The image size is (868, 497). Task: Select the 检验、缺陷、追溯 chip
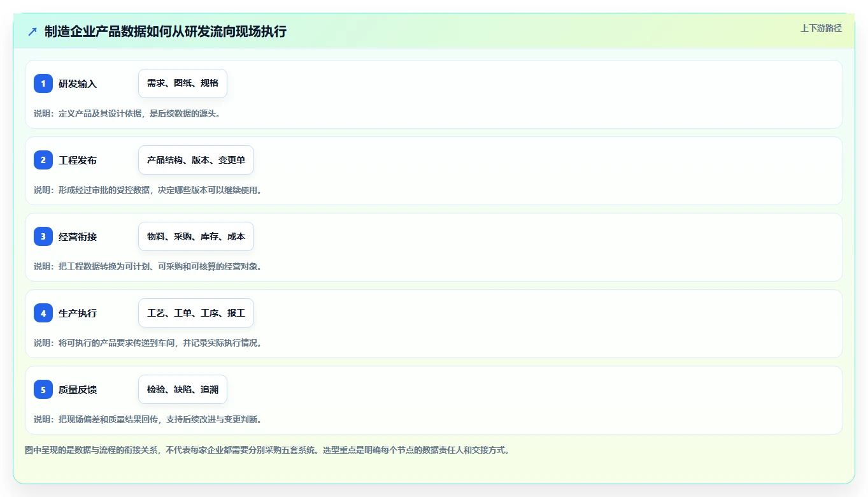click(183, 389)
